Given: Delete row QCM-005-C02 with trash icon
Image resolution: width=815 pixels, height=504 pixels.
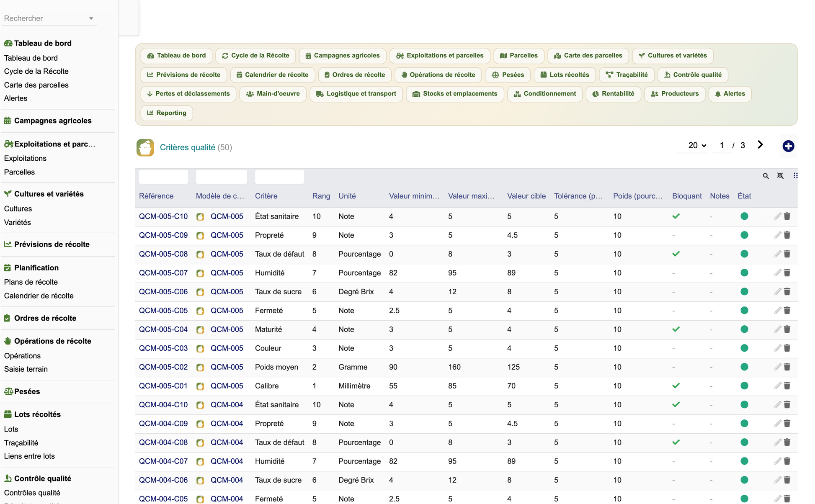Looking at the screenshot, I should (787, 367).
